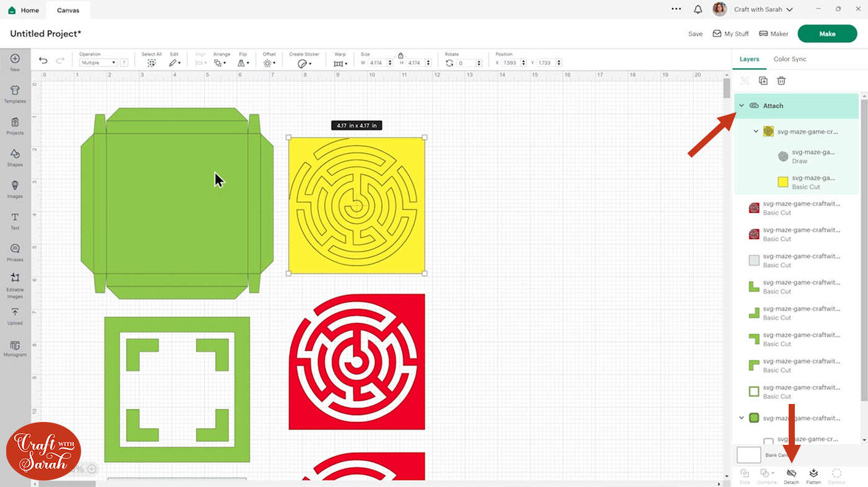Click the Detach icon
This screenshot has height=487, width=868.
click(x=791, y=474)
